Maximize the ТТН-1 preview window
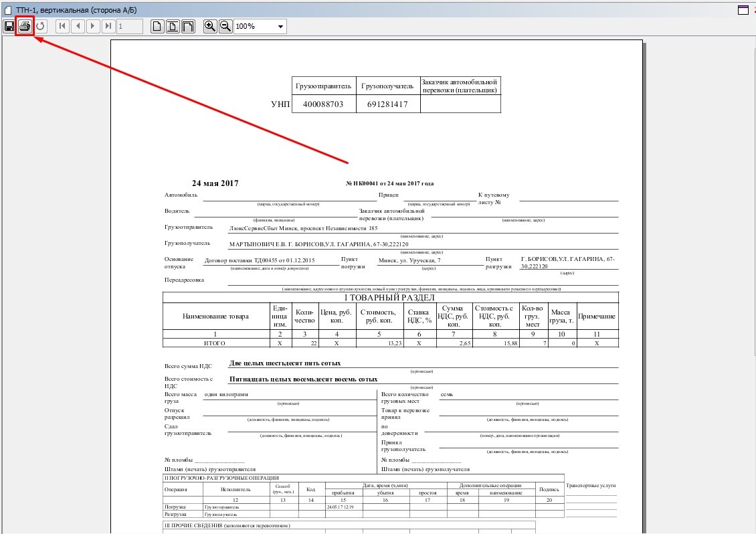 742,9
